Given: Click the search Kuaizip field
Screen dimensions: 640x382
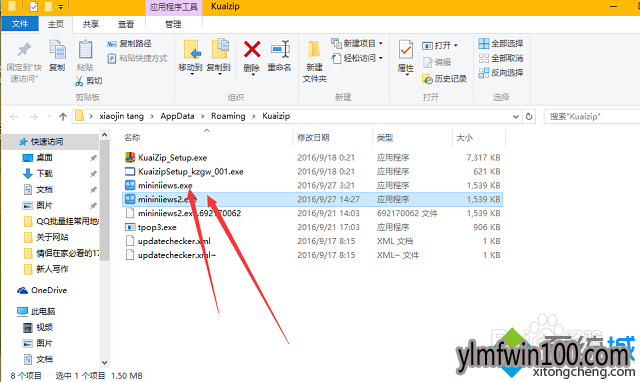Looking at the screenshot, I should pos(592,117).
